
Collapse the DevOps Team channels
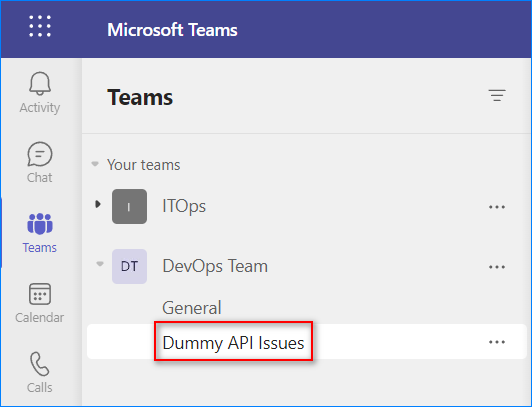100,264
